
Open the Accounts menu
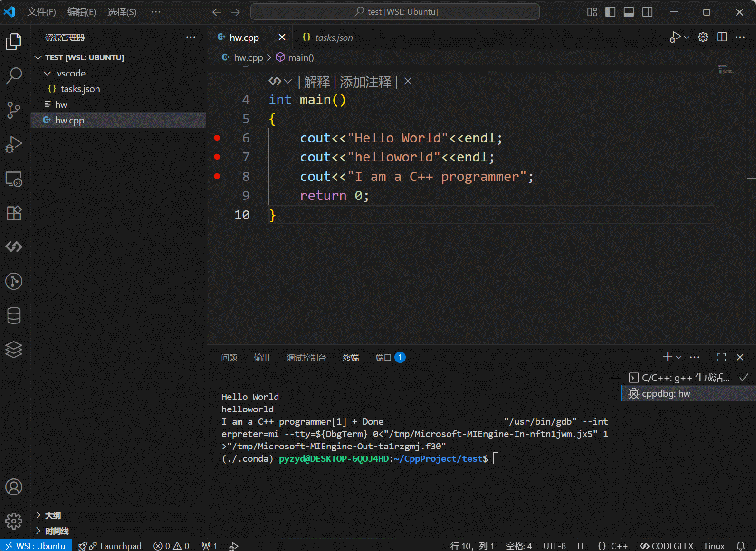[14, 487]
